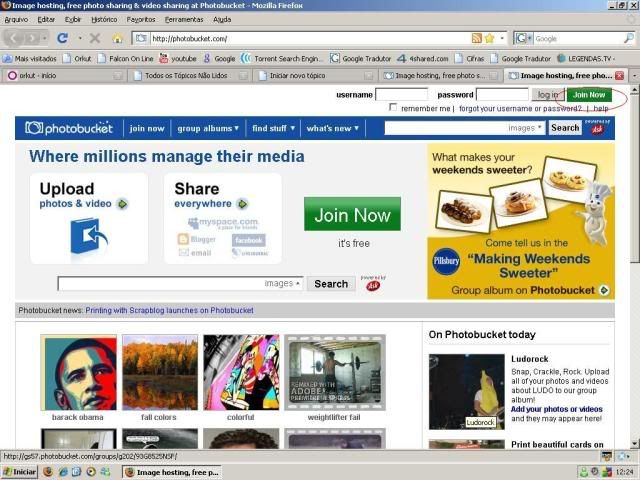Check the remember me checkbox
640x480 pixels.
coord(393,107)
